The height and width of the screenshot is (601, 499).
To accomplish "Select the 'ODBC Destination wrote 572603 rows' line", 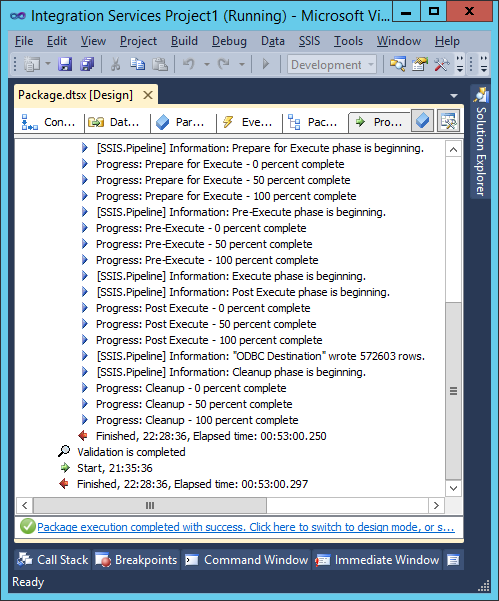I will click(261, 356).
